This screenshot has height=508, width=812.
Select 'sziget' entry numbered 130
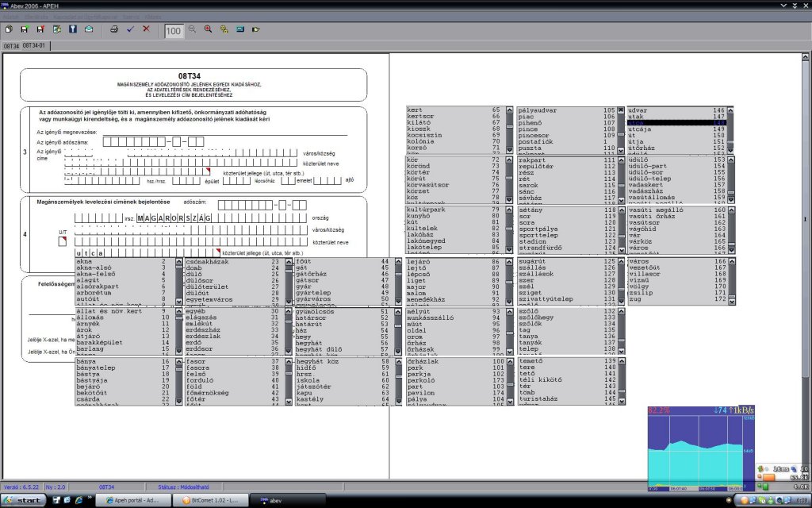[566, 293]
